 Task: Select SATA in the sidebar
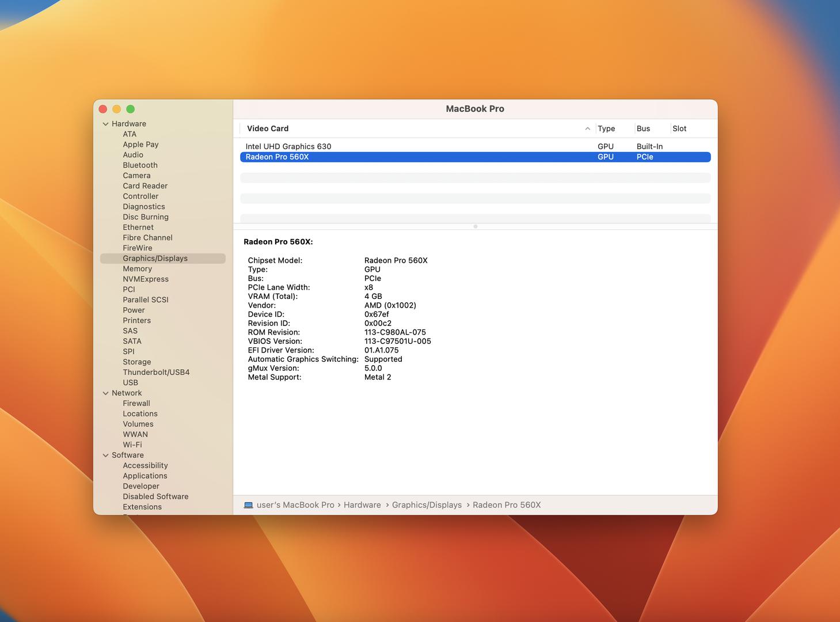(x=132, y=342)
